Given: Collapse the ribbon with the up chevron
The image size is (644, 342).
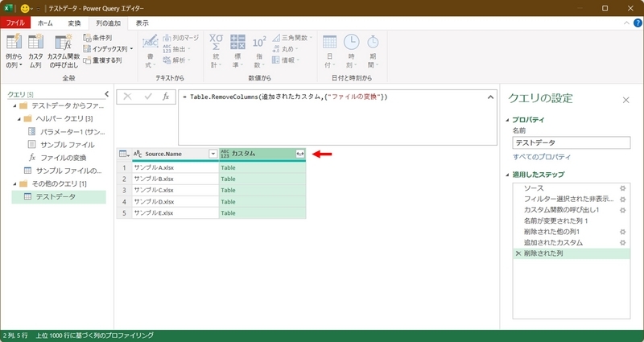Looking at the screenshot, I should click(x=626, y=23).
